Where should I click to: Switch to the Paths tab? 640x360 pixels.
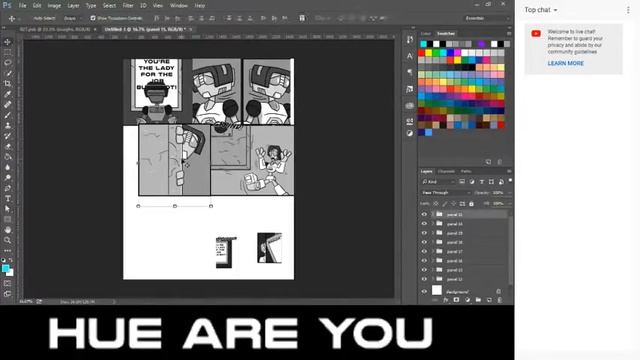click(466, 171)
